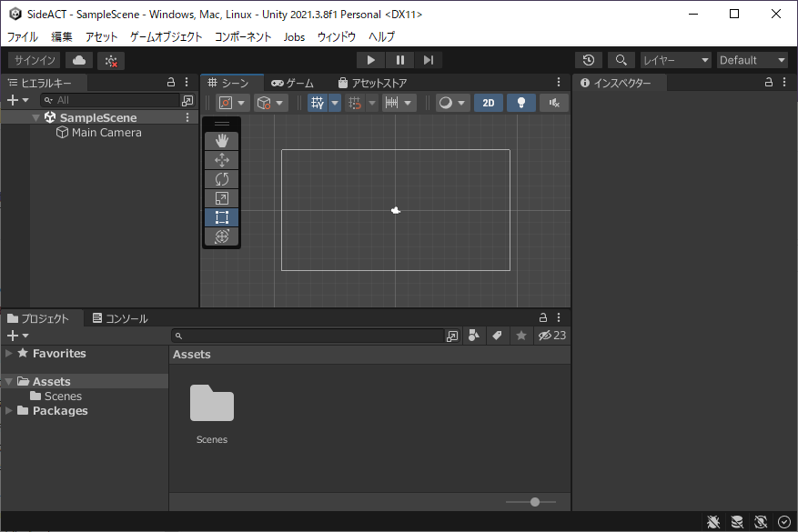Open the Scene view three-dot menu
Viewport: 798px width, 532px height.
pos(559,82)
